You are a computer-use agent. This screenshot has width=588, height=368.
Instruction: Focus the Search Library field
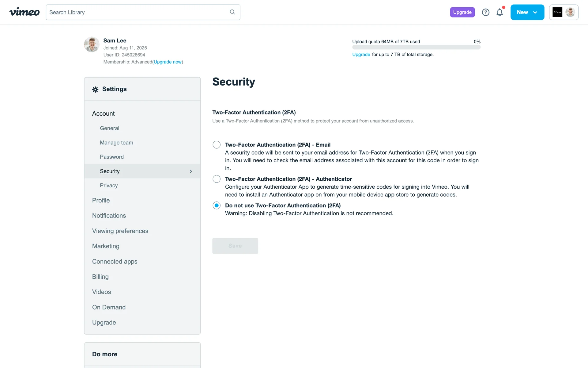pyautogui.click(x=138, y=12)
